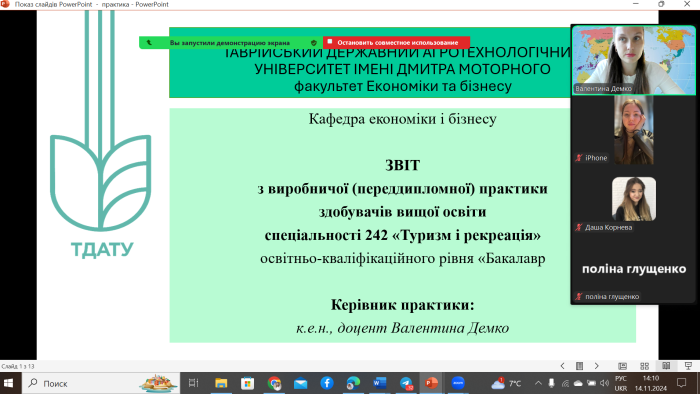
Task: Open Microsoft Store from the taskbar
Action: click(247, 383)
